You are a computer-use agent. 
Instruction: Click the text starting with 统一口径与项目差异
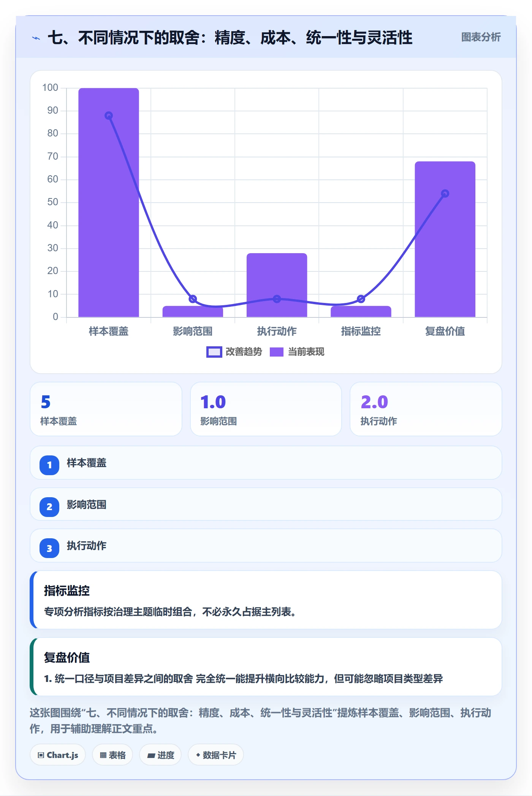pyautogui.click(x=244, y=679)
